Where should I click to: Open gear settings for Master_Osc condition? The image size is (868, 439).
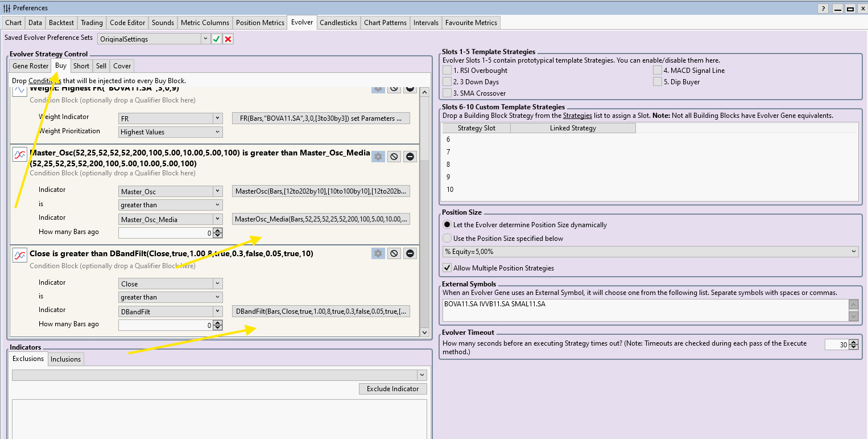pos(378,157)
